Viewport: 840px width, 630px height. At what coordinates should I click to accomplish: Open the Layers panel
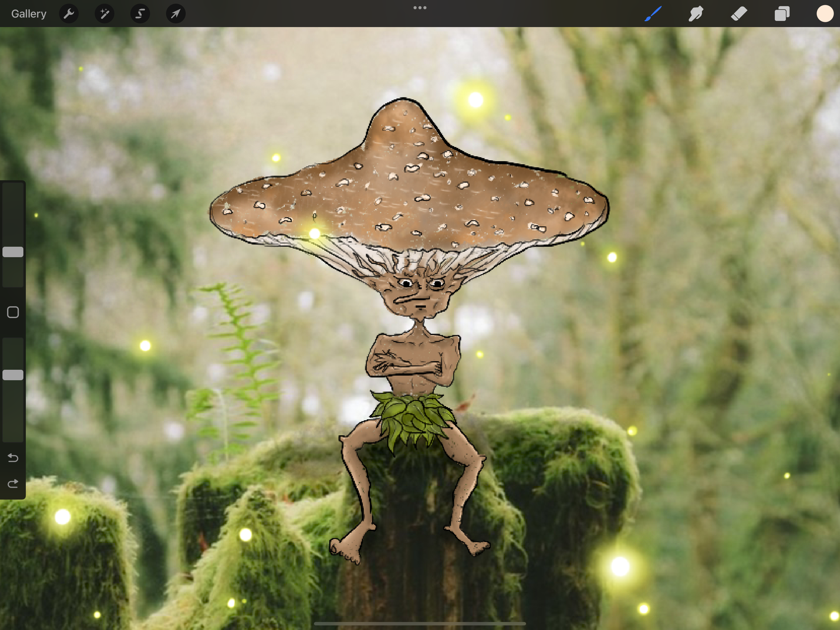[782, 14]
